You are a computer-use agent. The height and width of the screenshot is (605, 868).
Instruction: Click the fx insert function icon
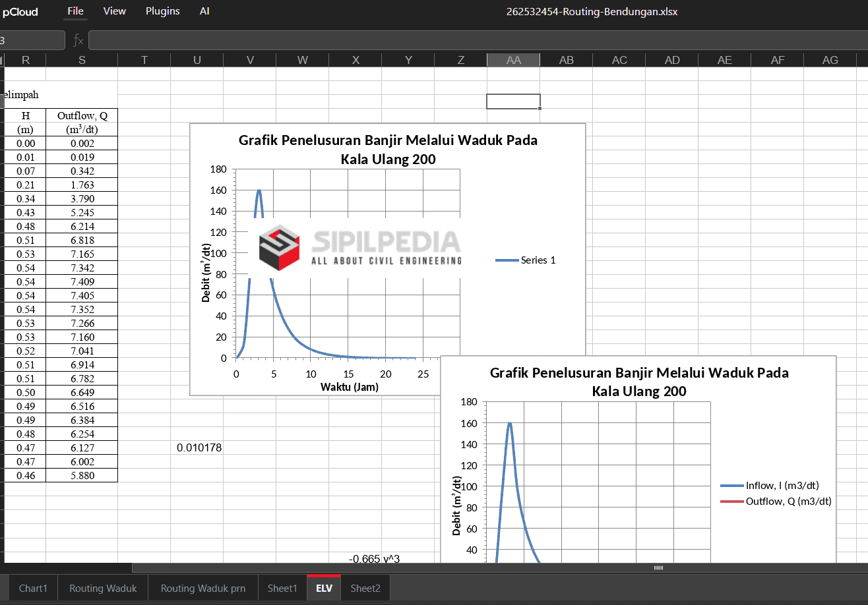pyautogui.click(x=78, y=41)
